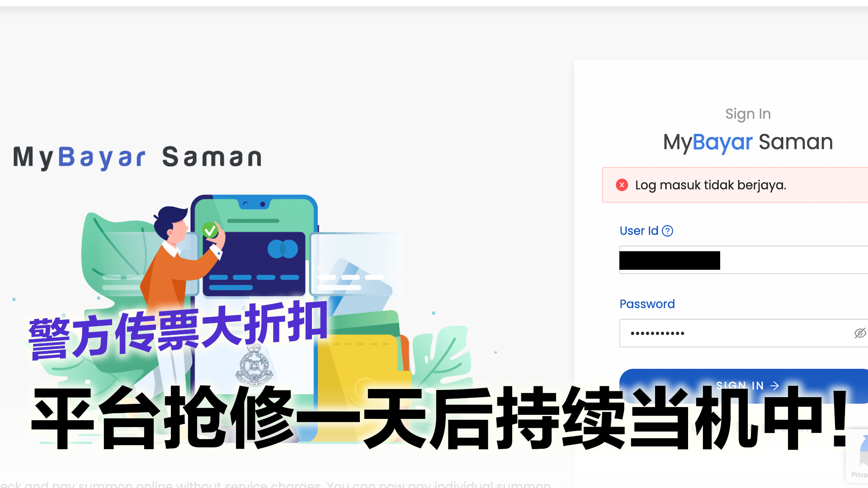This screenshot has width=868, height=488.
Task: Toggle password visibility eye icon
Action: tap(860, 333)
